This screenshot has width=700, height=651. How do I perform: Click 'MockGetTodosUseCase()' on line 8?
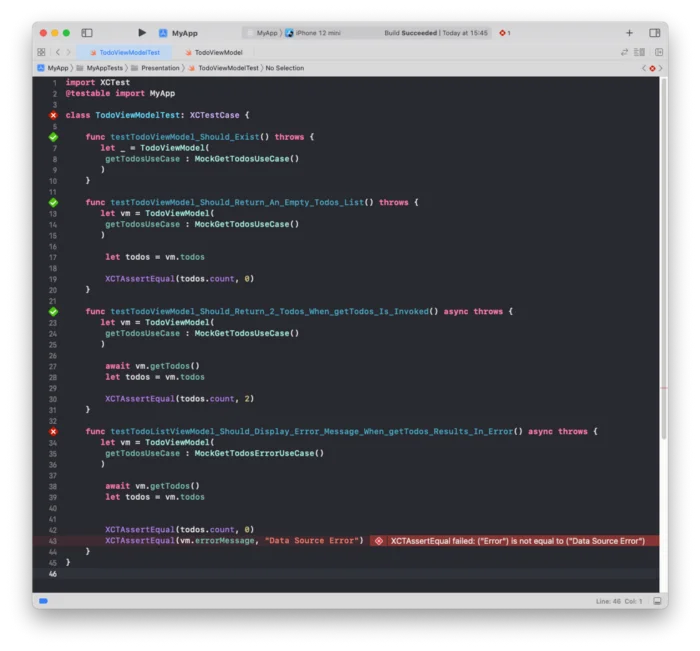(246, 159)
